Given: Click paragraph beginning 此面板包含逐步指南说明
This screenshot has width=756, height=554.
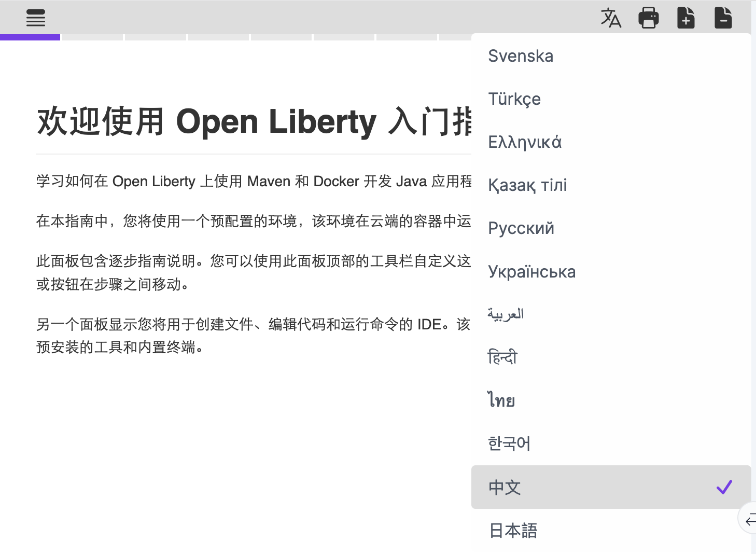Looking at the screenshot, I should tap(254, 272).
